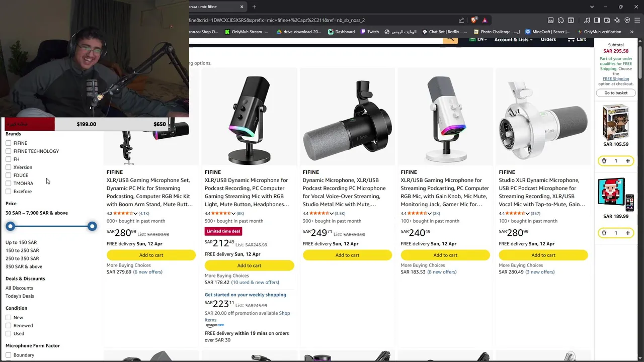Image resolution: width=644 pixels, height=362 pixels.
Task: Expand the Account & Lists dropdown
Action: point(513,40)
